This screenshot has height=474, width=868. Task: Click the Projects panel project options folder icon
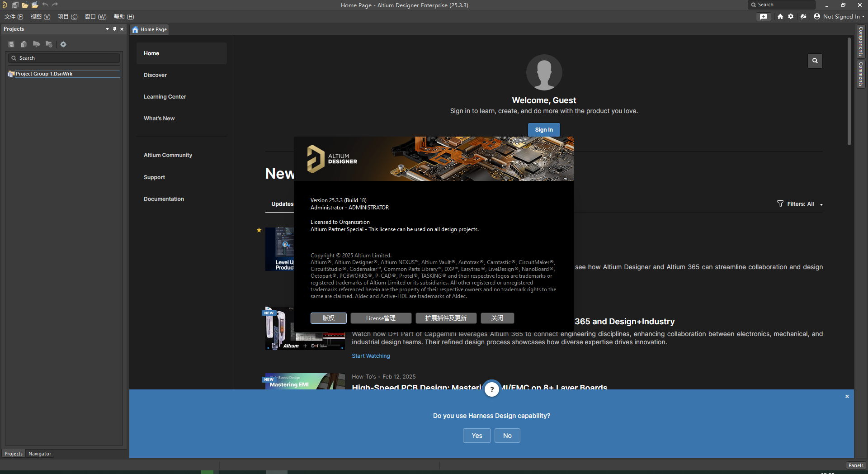click(49, 44)
